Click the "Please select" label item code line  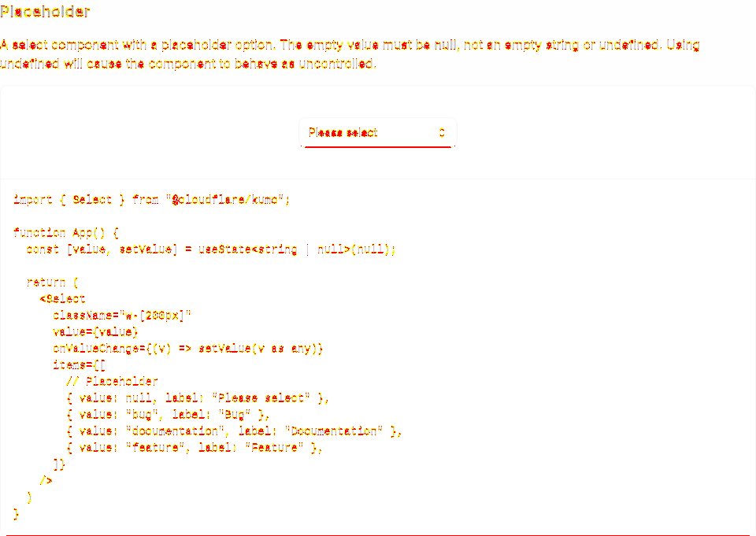point(198,398)
